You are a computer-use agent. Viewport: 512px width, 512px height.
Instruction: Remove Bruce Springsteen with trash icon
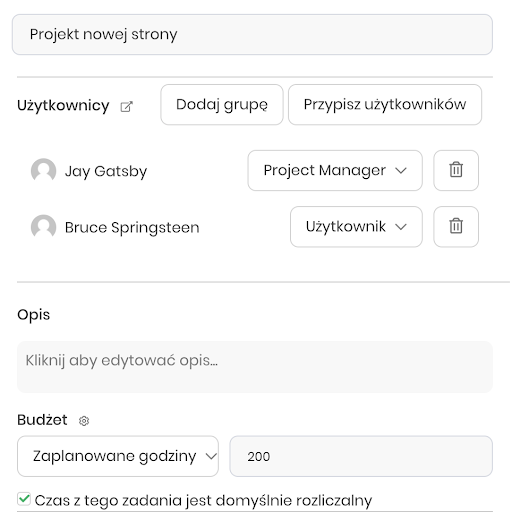(x=456, y=227)
